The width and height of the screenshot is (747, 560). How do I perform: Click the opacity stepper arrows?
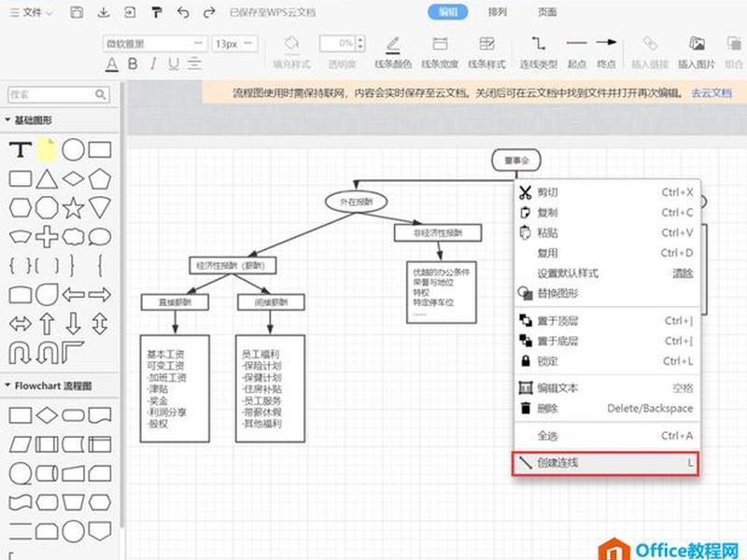[360, 44]
